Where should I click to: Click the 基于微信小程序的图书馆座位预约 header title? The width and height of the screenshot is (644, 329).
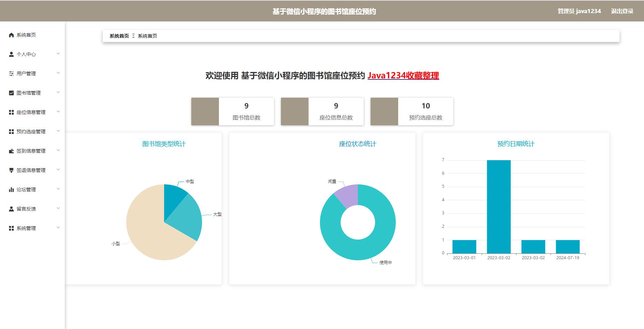click(x=324, y=11)
